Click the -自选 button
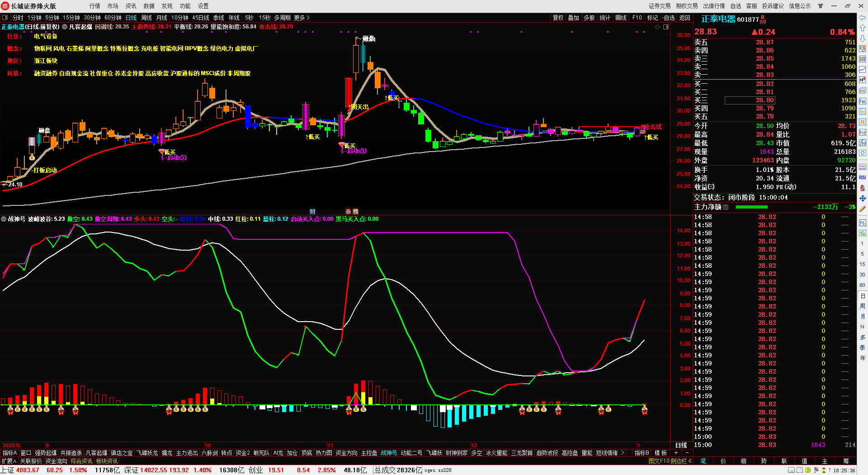Viewport: 868px width, 475px height. pos(669,18)
